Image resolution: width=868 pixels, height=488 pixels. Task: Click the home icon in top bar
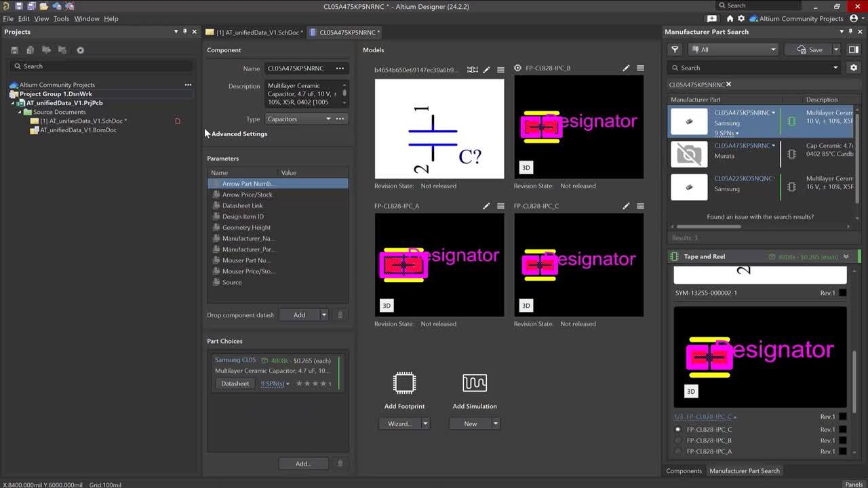pyautogui.click(x=730, y=19)
